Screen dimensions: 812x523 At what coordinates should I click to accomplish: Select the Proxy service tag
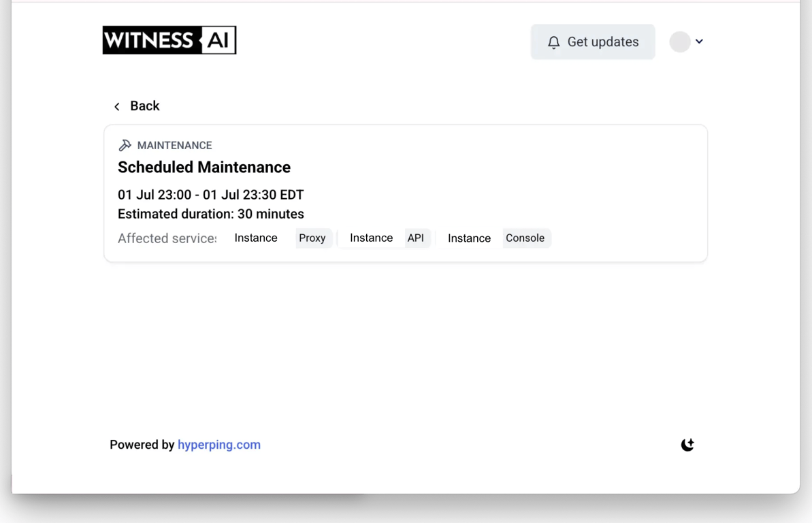[x=312, y=238]
